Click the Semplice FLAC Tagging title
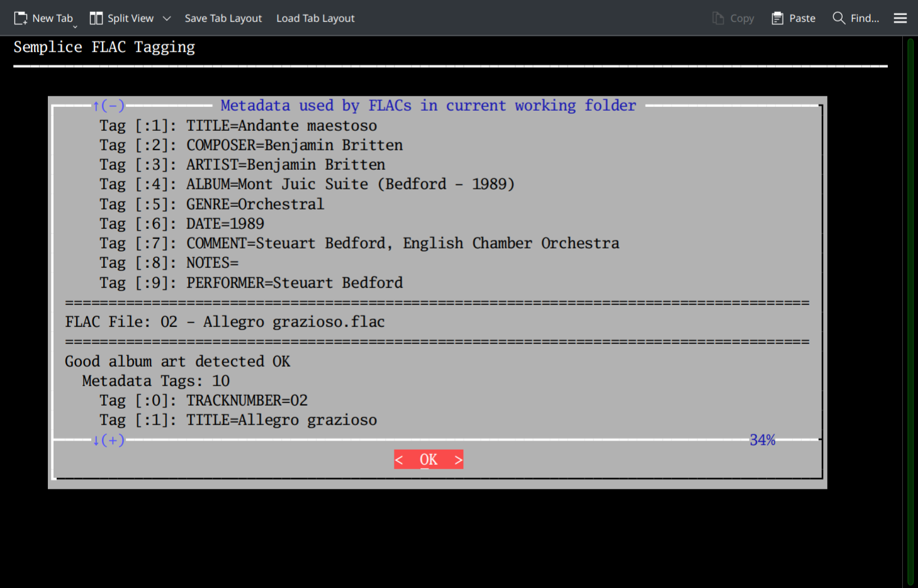918x588 pixels. coord(104,47)
